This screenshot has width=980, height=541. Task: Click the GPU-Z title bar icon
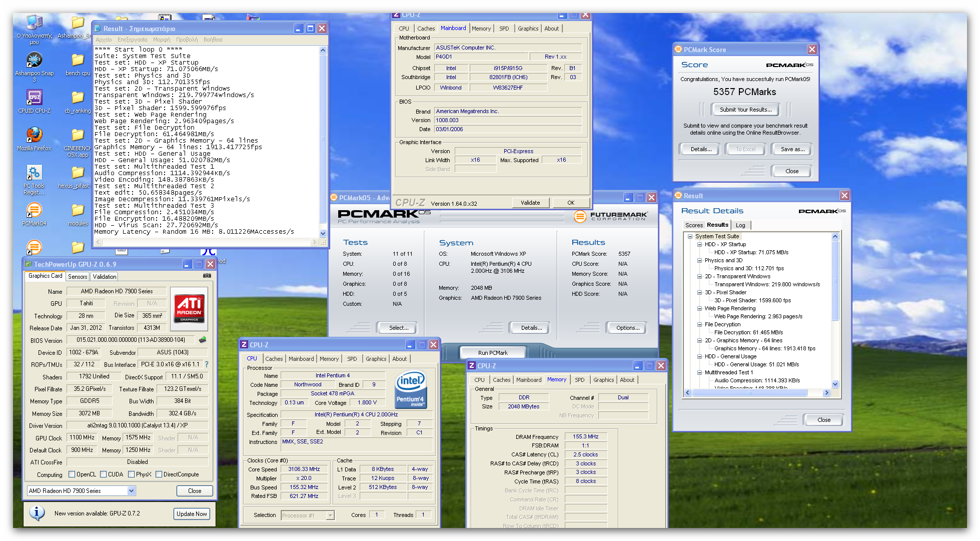coord(29,264)
